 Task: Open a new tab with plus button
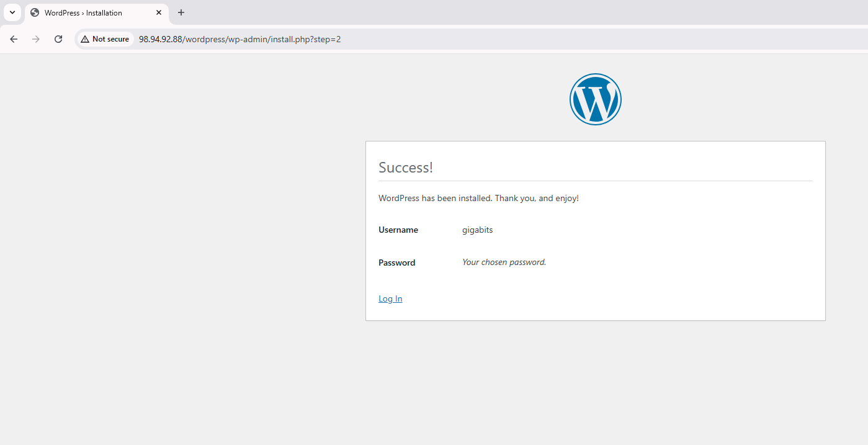(181, 12)
